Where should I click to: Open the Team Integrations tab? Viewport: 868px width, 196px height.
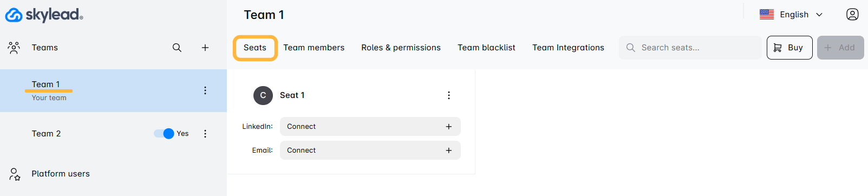click(569, 48)
